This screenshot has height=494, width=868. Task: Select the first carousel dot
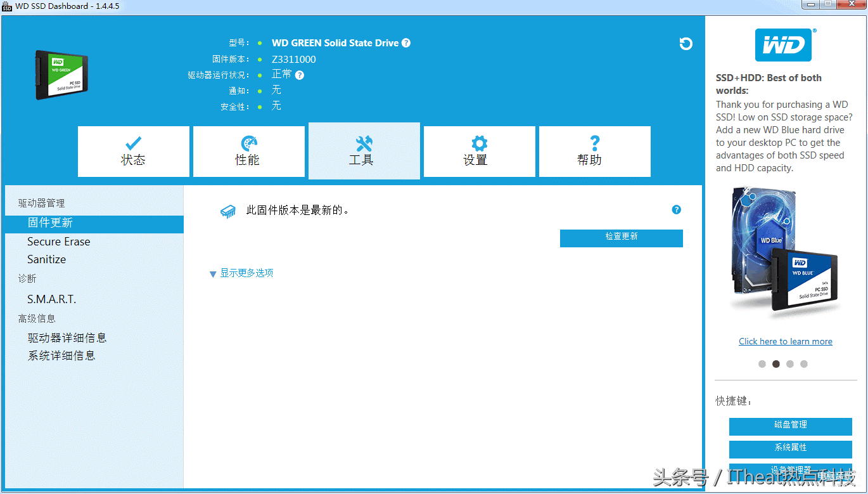[x=762, y=364]
